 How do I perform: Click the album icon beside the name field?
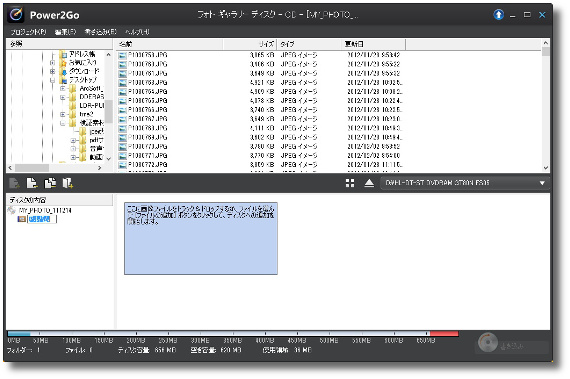(21, 219)
